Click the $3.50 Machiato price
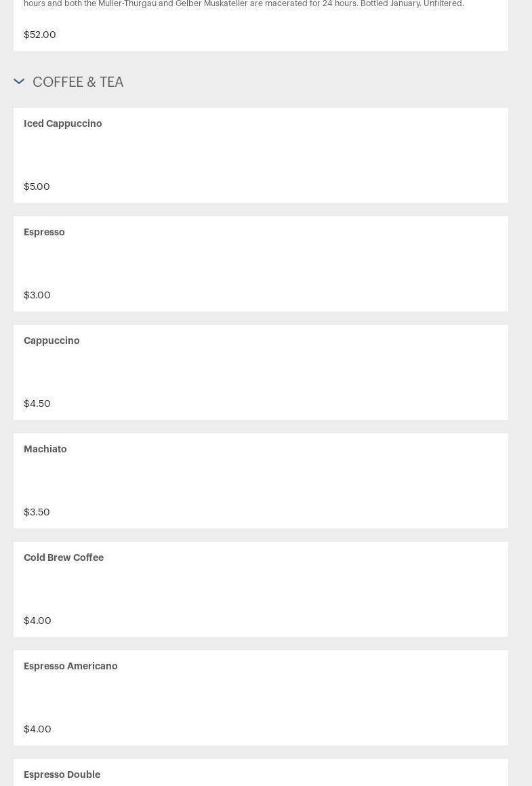 37,512
